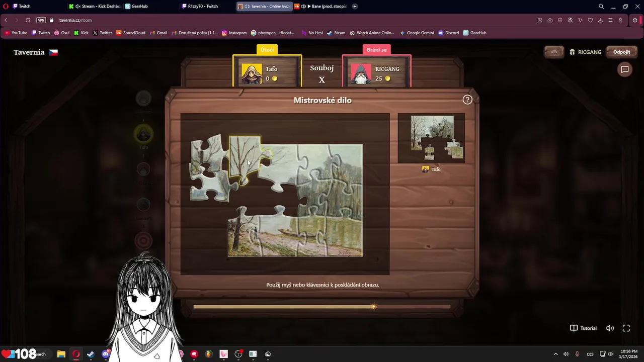Open the Osu! bookmark
The image size is (644, 362).
[61, 33]
